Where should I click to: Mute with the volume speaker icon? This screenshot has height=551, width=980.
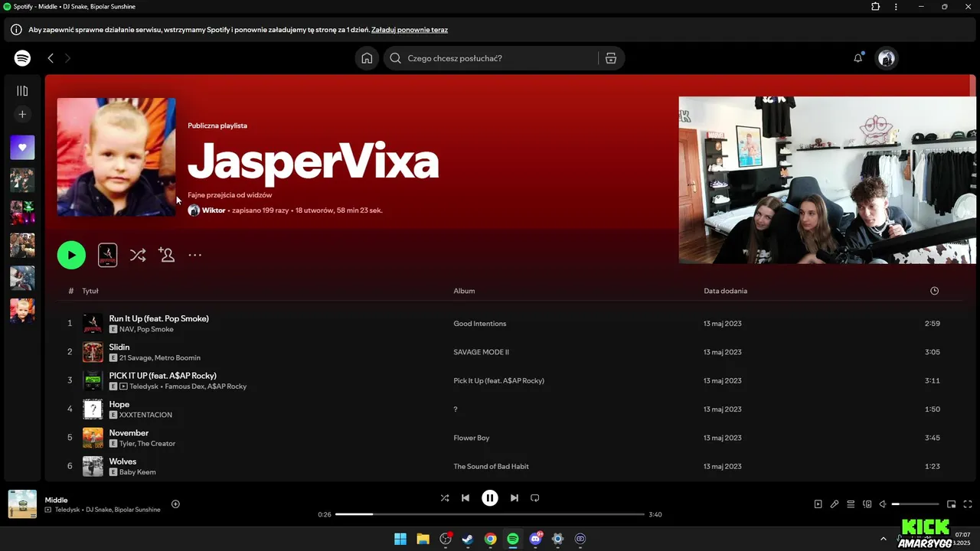pos(883,504)
